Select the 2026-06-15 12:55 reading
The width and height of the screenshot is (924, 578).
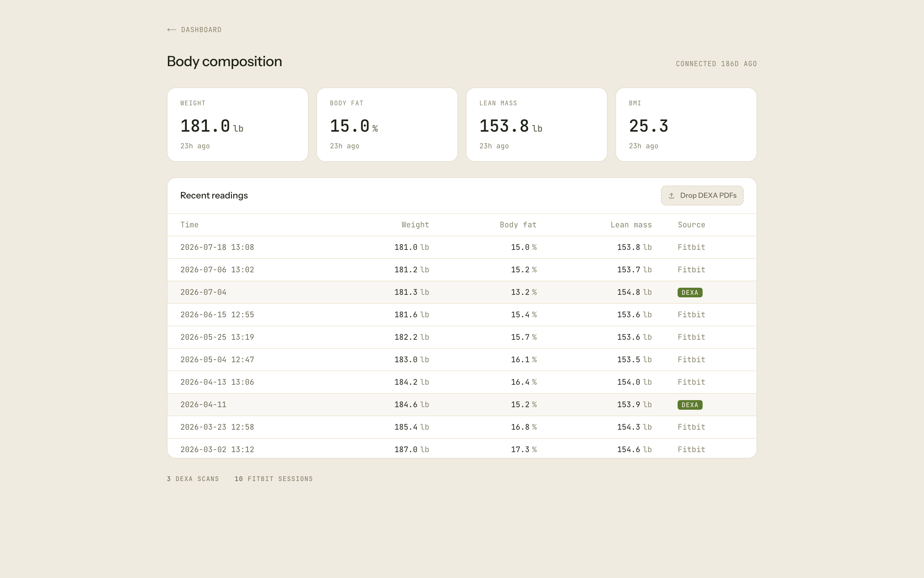coord(462,315)
